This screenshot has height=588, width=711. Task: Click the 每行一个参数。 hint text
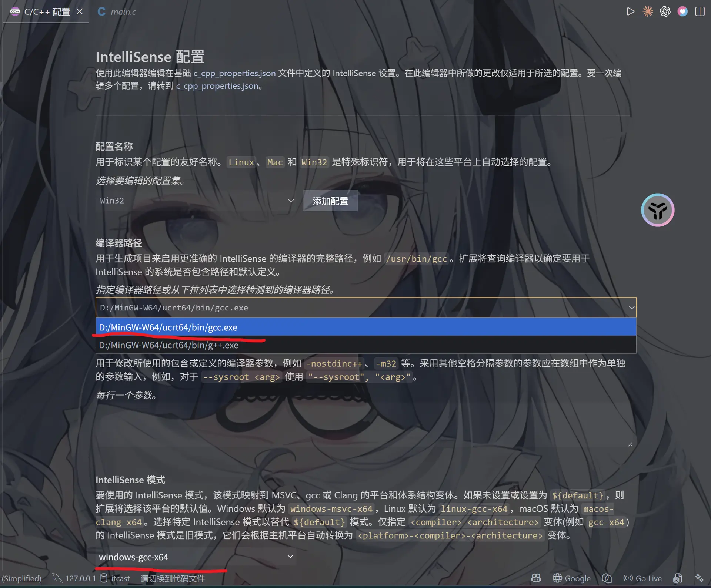[126, 395]
